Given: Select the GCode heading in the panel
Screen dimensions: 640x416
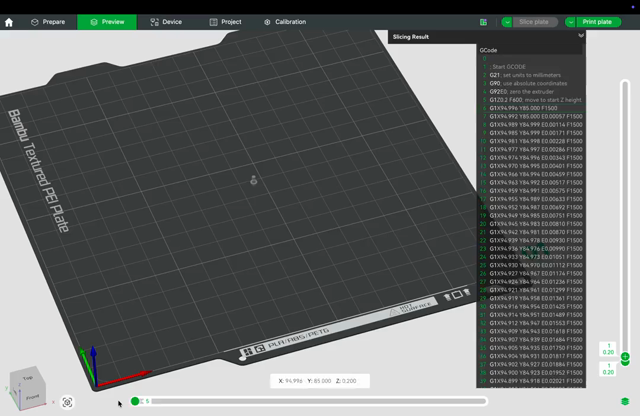Looking at the screenshot, I should click(489, 50).
